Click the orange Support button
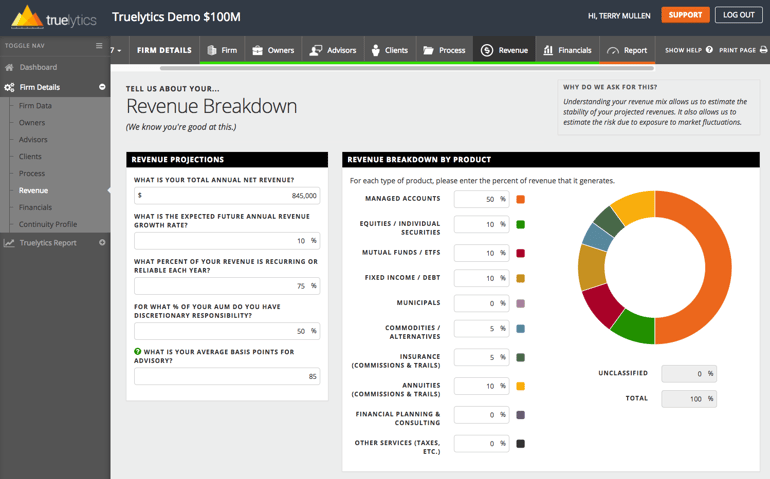This screenshot has height=479, width=770. (685, 15)
